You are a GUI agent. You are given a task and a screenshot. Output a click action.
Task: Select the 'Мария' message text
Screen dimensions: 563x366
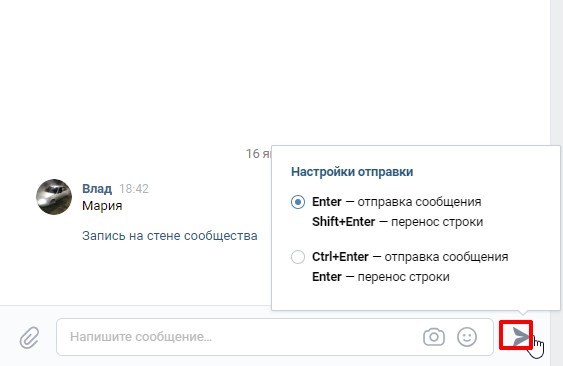tap(102, 206)
